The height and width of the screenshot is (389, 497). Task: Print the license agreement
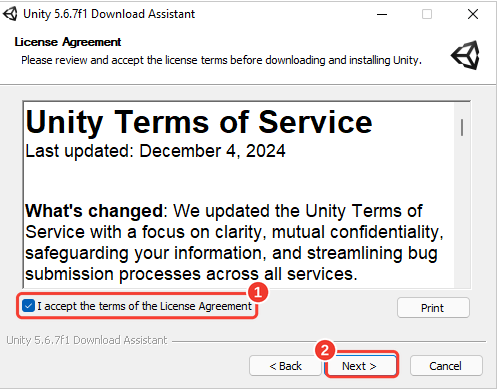pos(433,308)
